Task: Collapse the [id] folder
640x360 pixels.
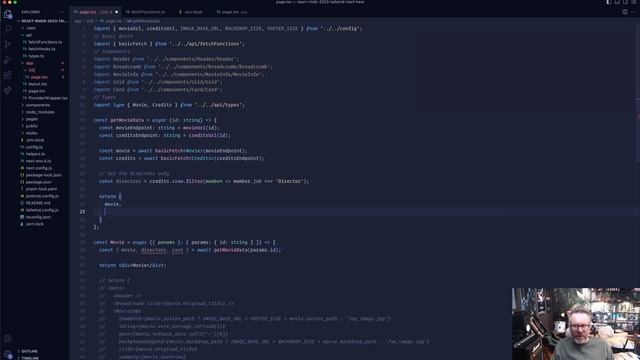Action: 31,70
